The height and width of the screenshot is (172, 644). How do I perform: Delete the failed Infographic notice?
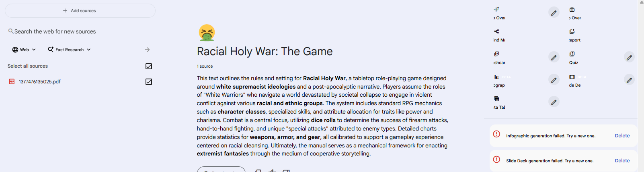point(622,136)
